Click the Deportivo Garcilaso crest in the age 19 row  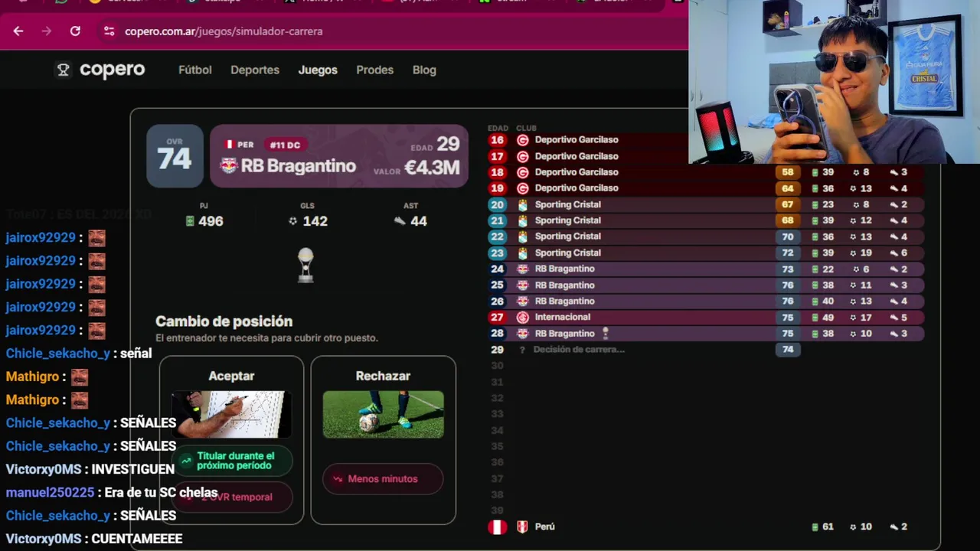(523, 188)
